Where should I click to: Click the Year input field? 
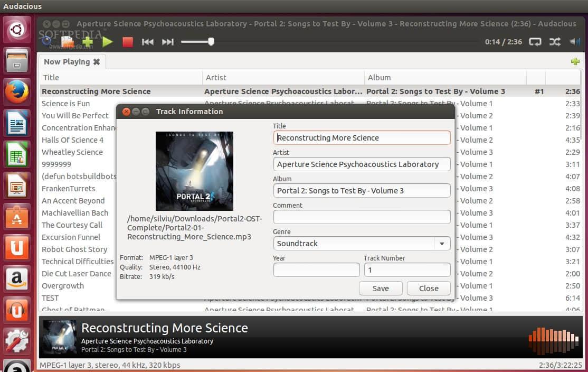pos(316,270)
